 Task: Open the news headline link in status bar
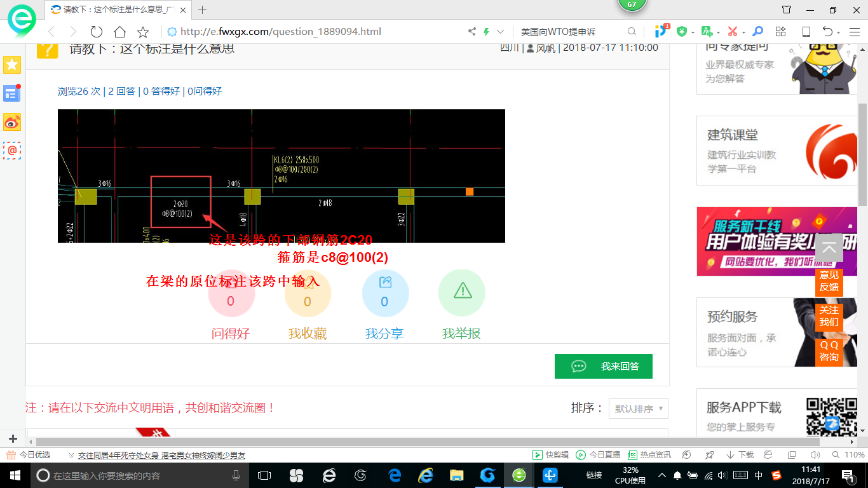[x=161, y=455]
